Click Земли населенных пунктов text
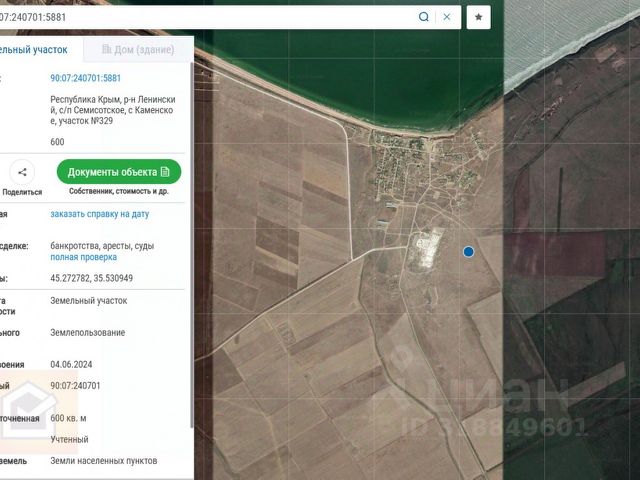 (104, 461)
